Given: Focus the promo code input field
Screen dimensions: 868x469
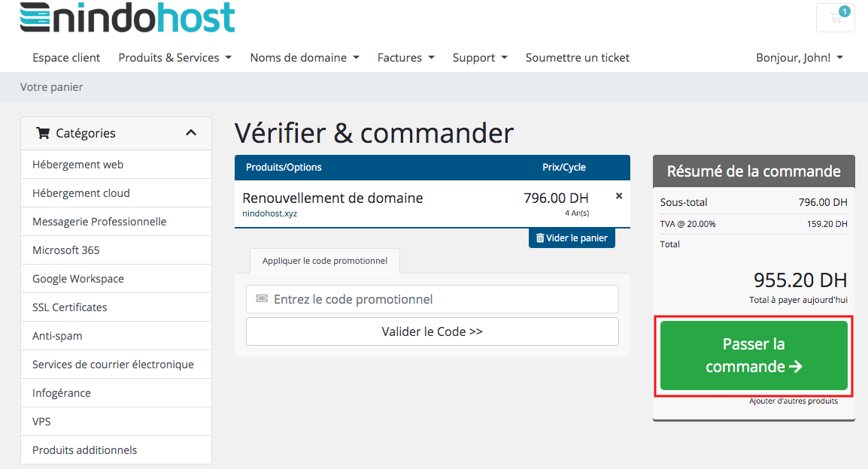Looking at the screenshot, I should [x=432, y=299].
